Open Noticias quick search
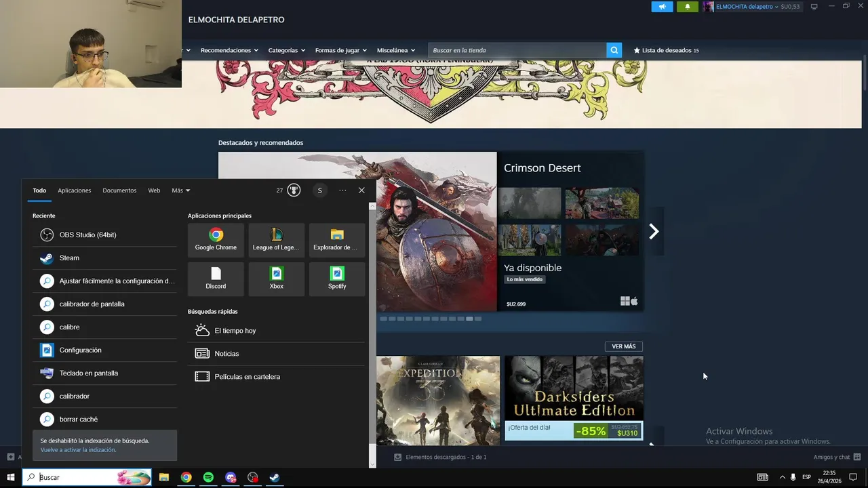Screen dimensions: 868x488 [276, 354]
